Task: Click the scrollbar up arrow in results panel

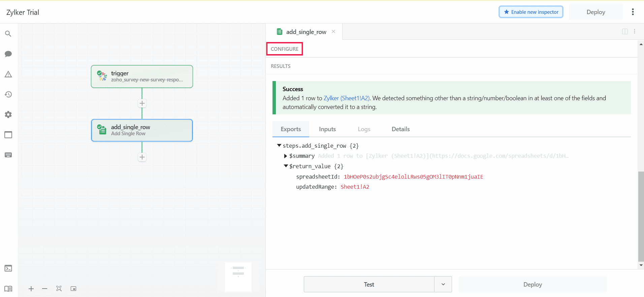Action: click(641, 44)
